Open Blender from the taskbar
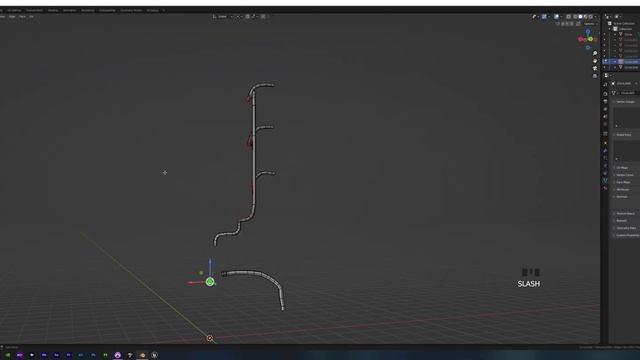640x360 pixels. click(142, 355)
